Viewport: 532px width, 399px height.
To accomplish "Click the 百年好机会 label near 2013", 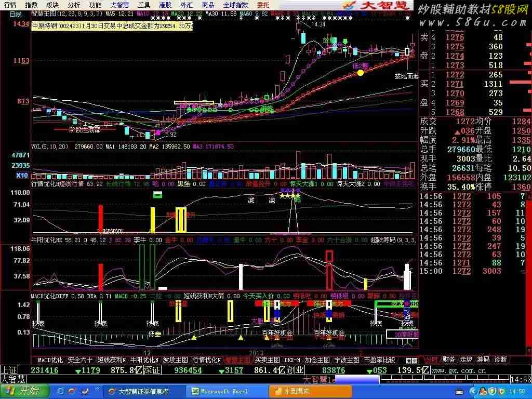I will click(x=277, y=332).
